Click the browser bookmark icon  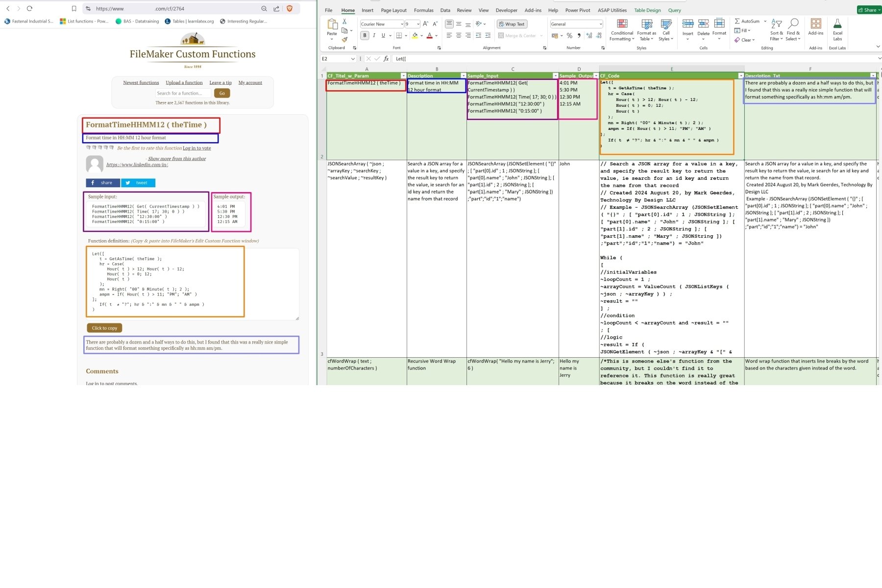click(x=74, y=8)
